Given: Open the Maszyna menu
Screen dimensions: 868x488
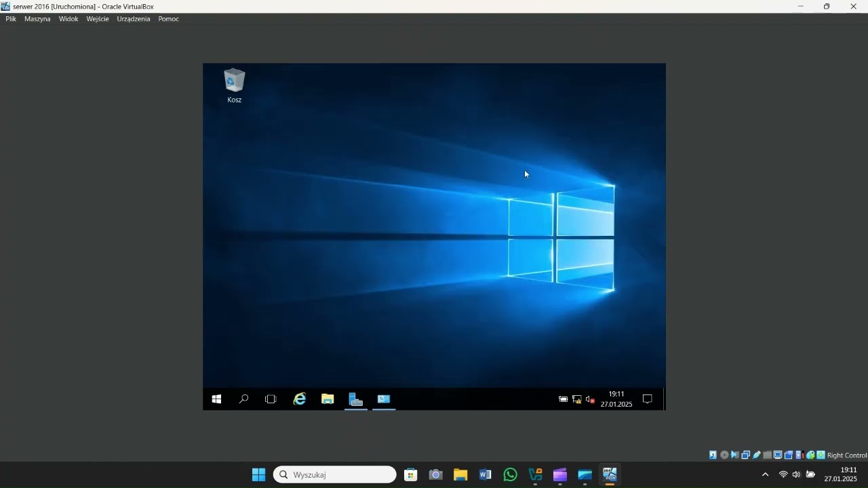Looking at the screenshot, I should [x=37, y=19].
